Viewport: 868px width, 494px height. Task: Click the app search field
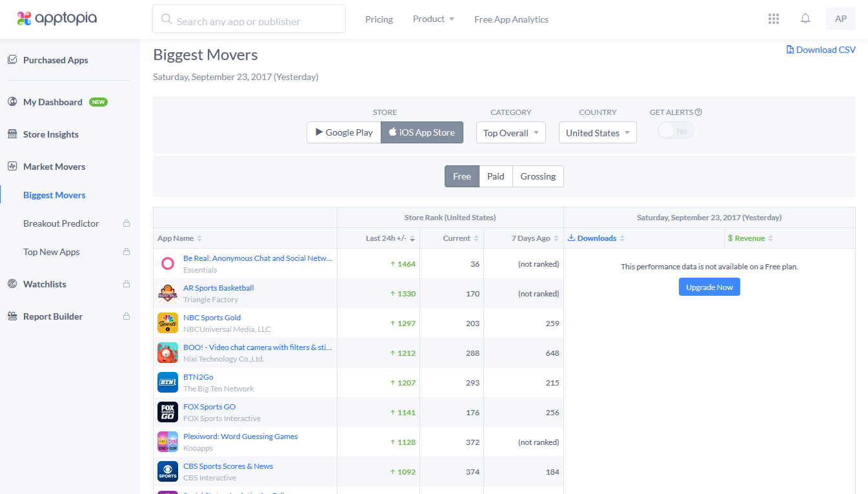[249, 21]
